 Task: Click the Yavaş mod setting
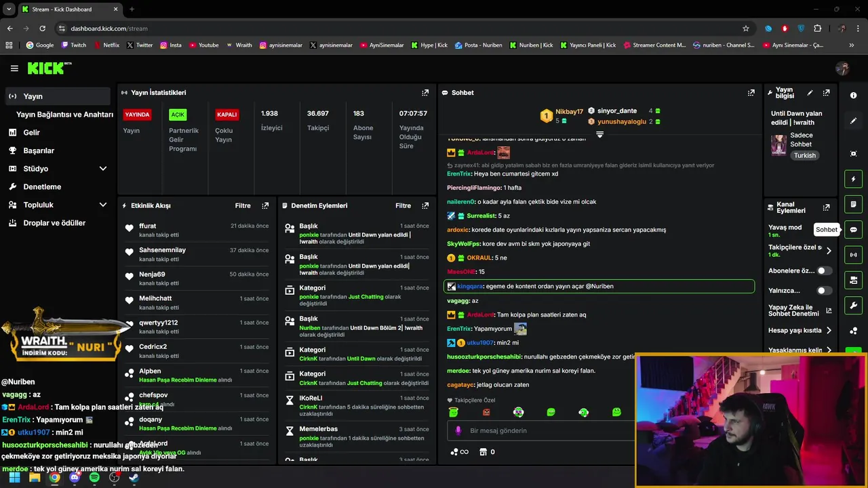click(x=785, y=230)
